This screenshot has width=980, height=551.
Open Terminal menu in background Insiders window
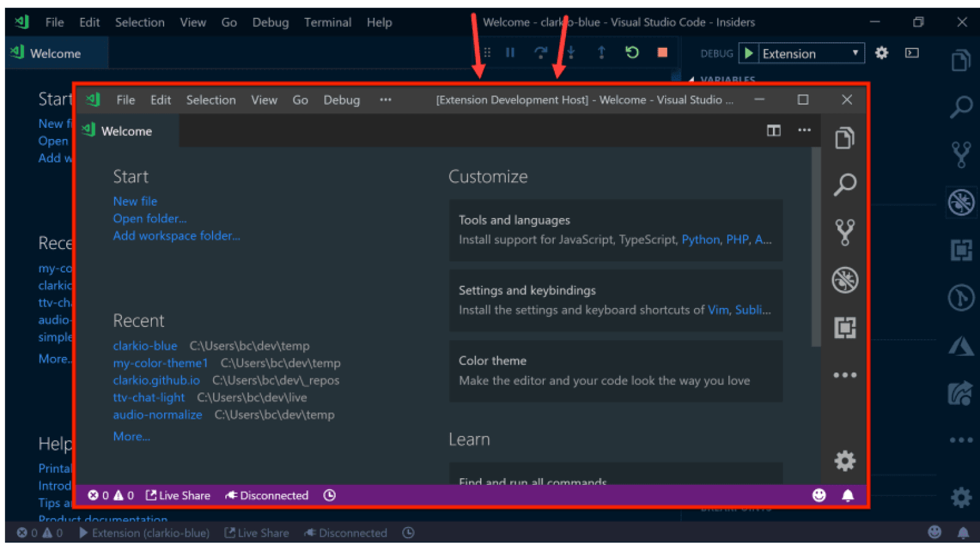[328, 22]
